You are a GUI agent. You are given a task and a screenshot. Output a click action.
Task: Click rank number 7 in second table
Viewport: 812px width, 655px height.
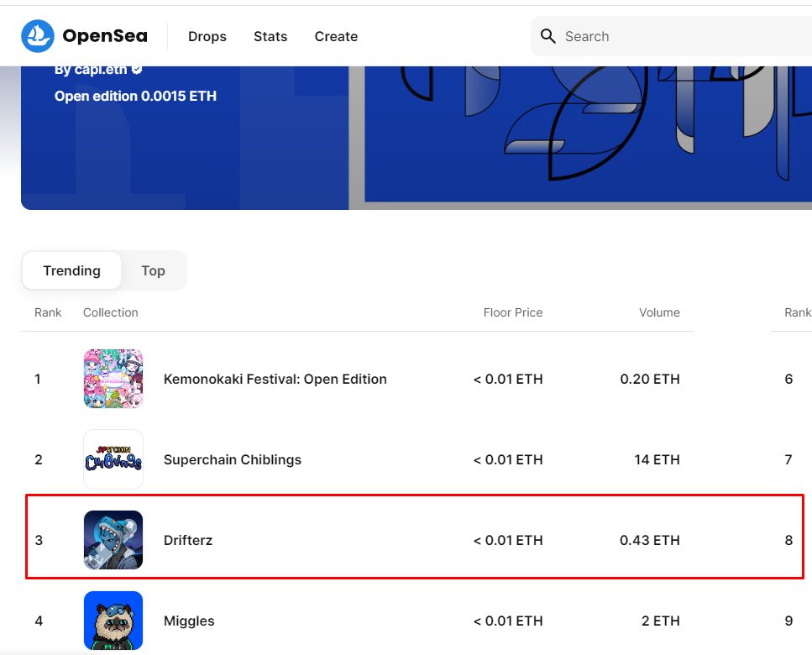pyautogui.click(x=788, y=460)
